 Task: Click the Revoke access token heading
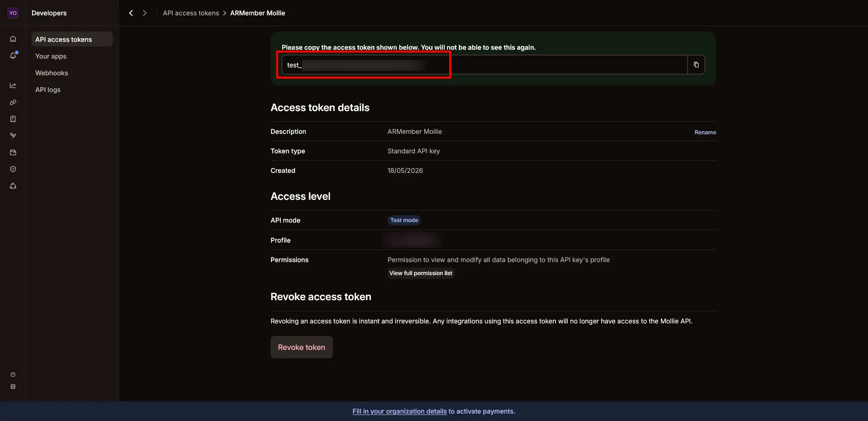point(321,296)
